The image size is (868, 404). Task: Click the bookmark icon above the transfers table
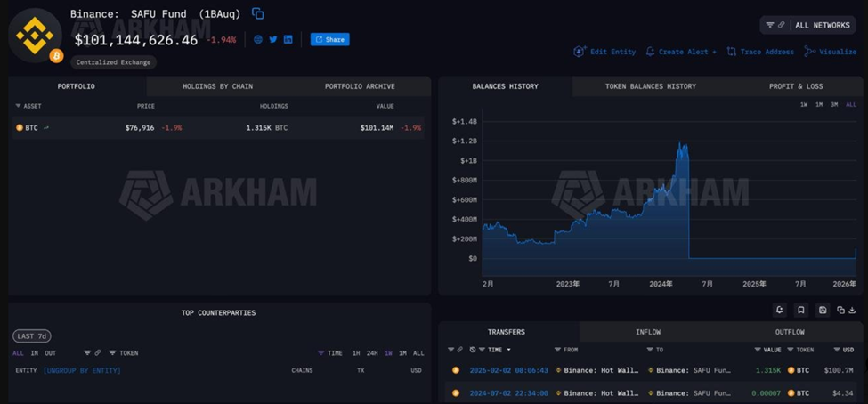801,310
